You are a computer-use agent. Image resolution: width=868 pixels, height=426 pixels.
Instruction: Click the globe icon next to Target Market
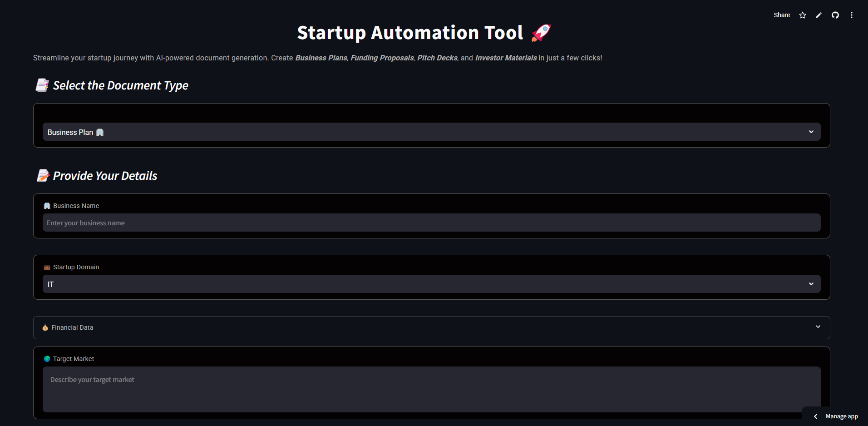point(47,359)
